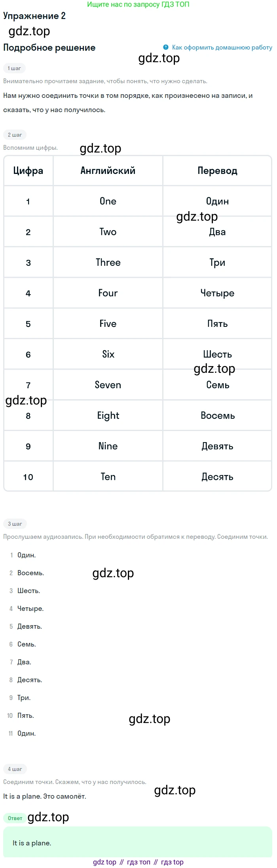277x868 pixels.
Task: Click the 'Цифра' column header
Action: [x=28, y=171]
